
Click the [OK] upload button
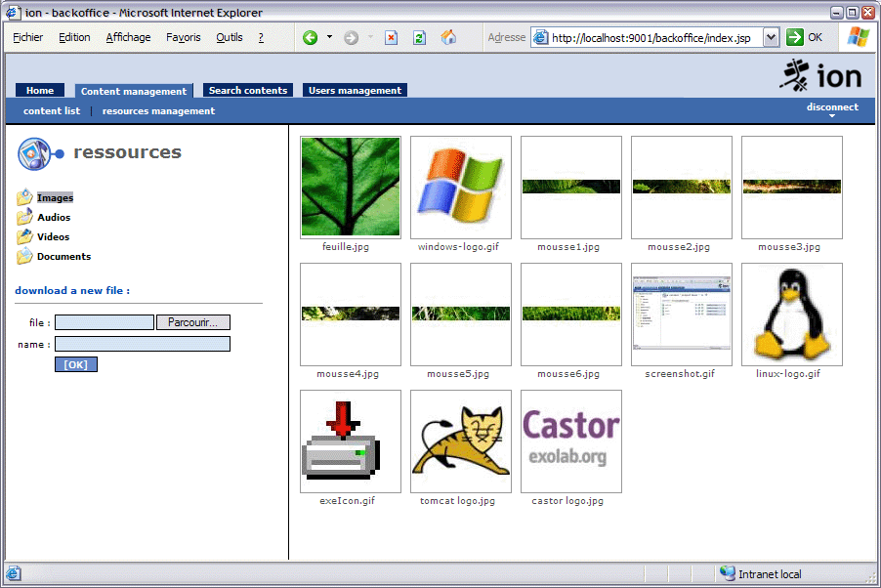click(x=76, y=364)
